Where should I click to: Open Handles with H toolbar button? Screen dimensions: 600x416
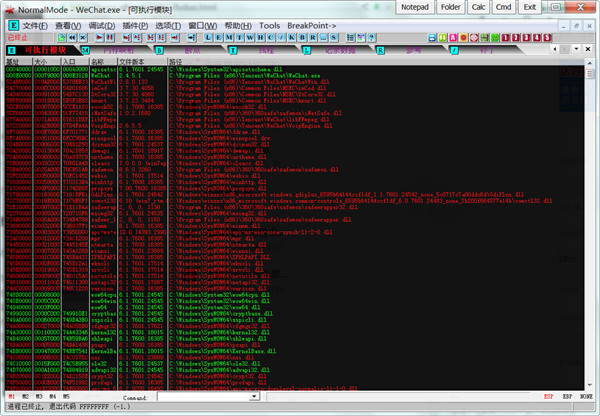tap(261, 38)
